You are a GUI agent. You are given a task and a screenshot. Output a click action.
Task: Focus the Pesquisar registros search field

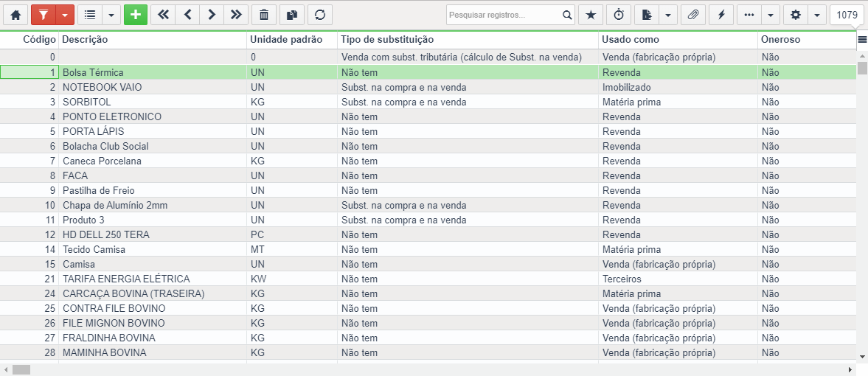[x=504, y=15]
